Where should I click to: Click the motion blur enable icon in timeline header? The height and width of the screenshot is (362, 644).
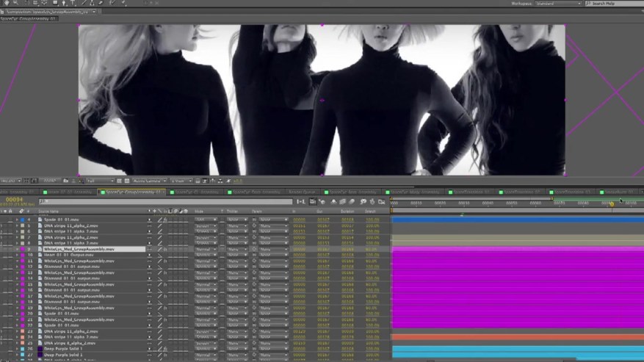point(352,201)
